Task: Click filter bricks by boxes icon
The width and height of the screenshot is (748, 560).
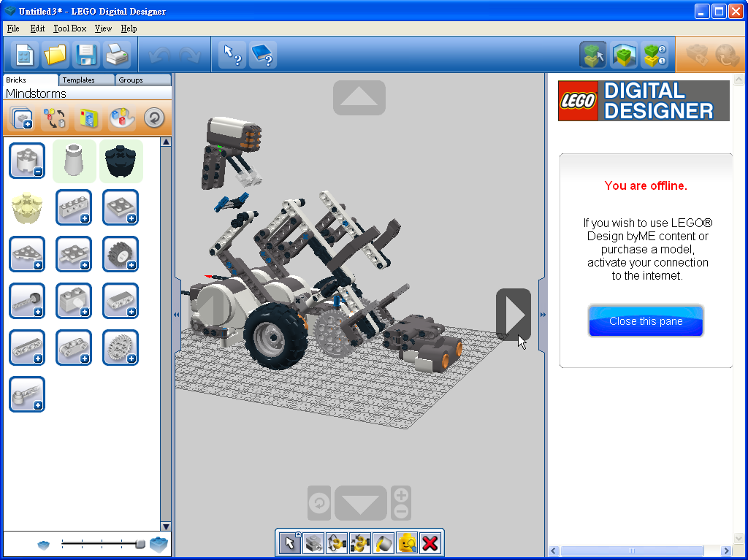Action: pos(88,118)
